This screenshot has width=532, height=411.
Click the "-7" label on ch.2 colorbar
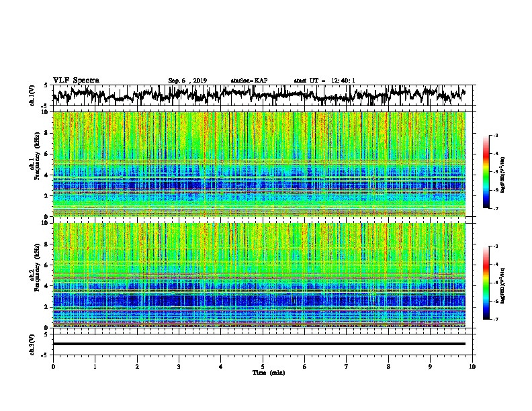(x=495, y=319)
